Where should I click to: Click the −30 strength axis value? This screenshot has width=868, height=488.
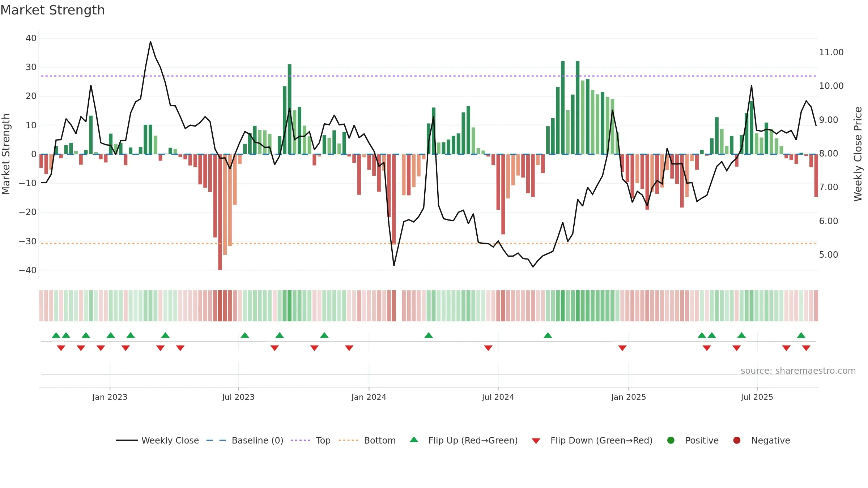click(x=28, y=241)
